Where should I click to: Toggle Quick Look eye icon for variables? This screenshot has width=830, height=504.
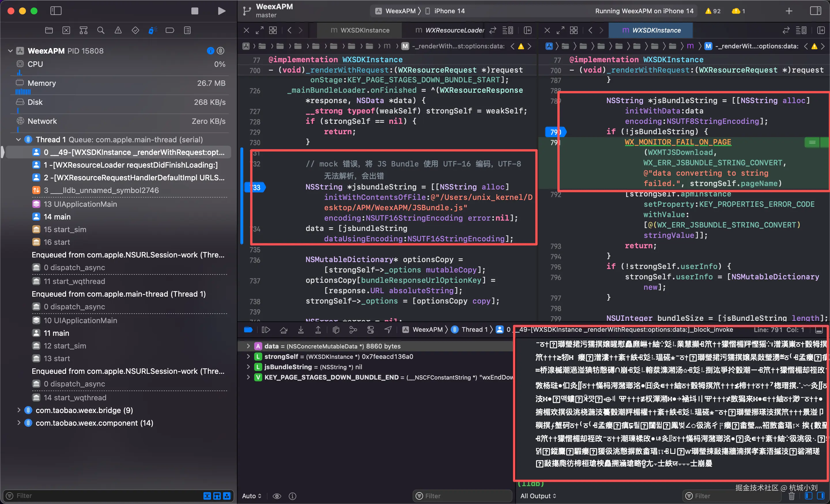pyautogui.click(x=277, y=496)
